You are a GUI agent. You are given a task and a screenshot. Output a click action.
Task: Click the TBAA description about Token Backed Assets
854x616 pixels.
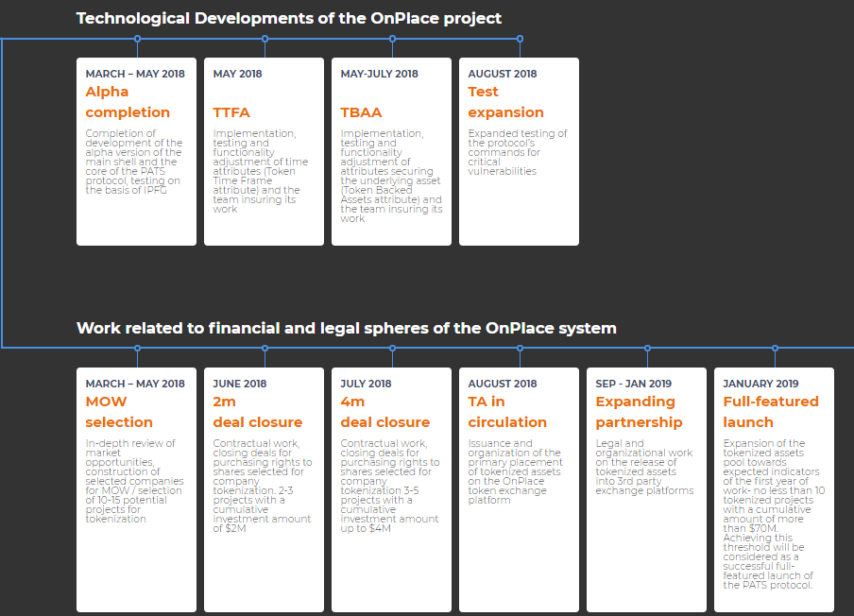click(x=392, y=176)
